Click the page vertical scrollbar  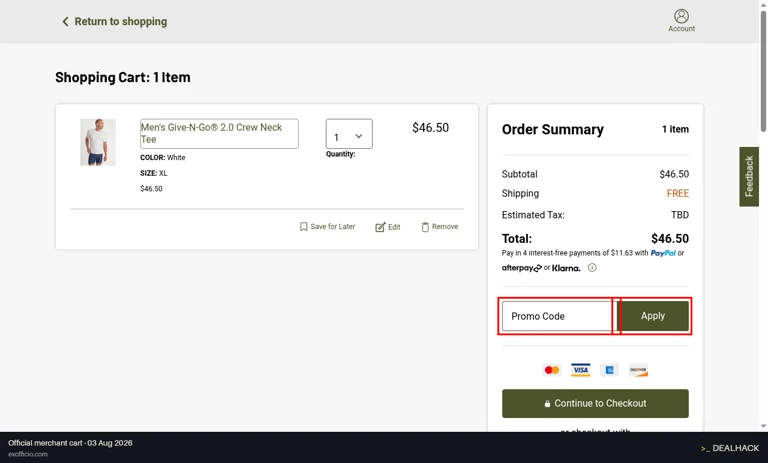point(763,70)
